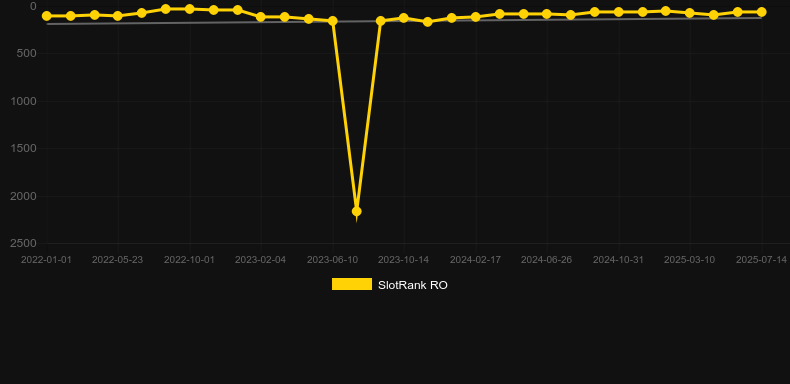790x384 pixels.
Task: Click the data point above 2023-06-10 before the dip
Action: pyautogui.click(x=333, y=21)
